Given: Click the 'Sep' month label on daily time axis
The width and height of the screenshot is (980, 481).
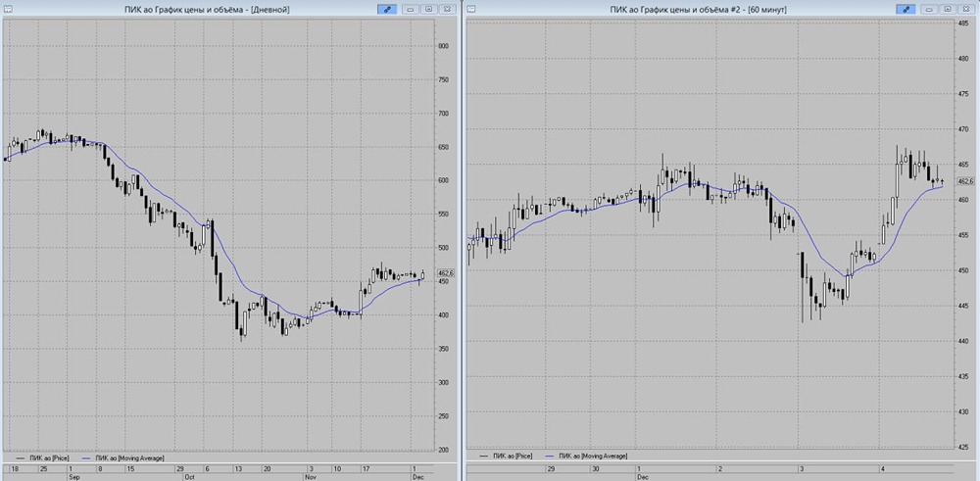Looking at the screenshot, I should click(74, 476).
